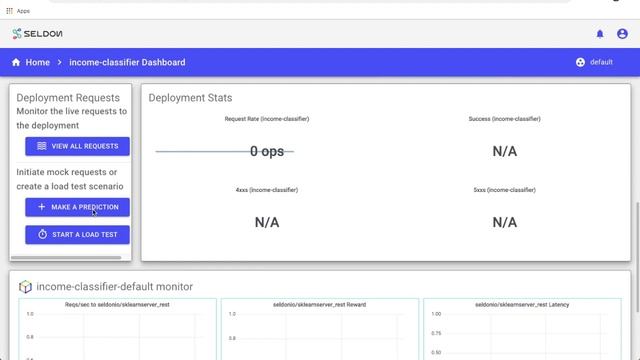Image resolution: width=640 pixels, height=360 pixels.
Task: Click the sklearnserver_rest Latency chart
Action: pyautogui.click(x=522, y=330)
